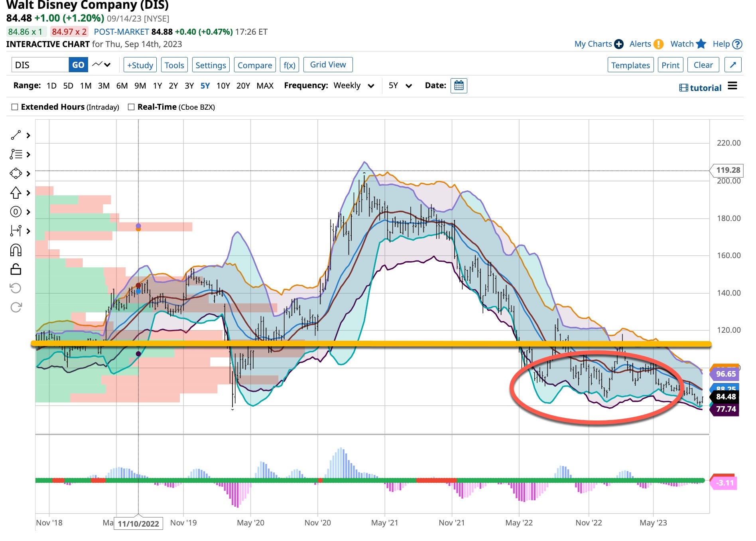Expand the measure tool options chevron
Viewport: 756px width, 541px height.
coord(28,231)
